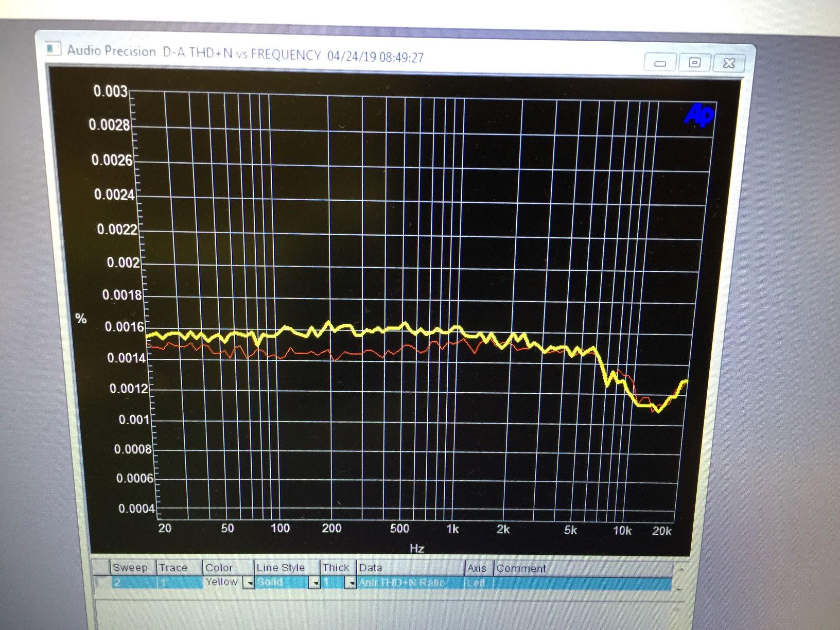This screenshot has width=840, height=630.
Task: Click the Audio Precision window title icon
Action: (x=52, y=49)
